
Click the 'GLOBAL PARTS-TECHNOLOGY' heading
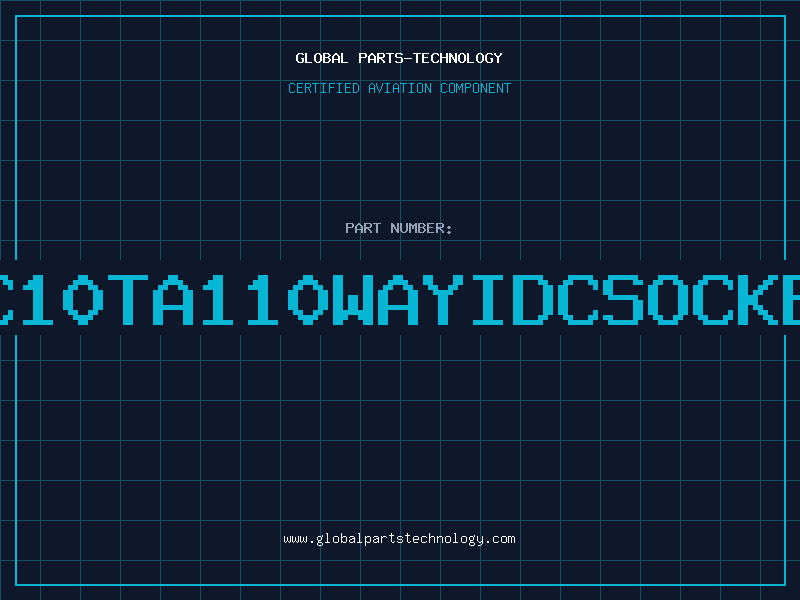point(399,58)
